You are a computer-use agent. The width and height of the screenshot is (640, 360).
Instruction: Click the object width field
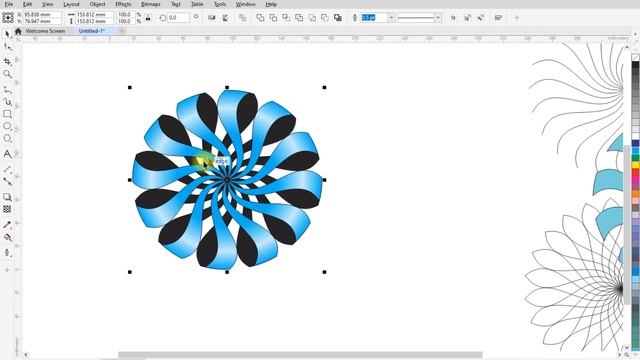point(96,14)
